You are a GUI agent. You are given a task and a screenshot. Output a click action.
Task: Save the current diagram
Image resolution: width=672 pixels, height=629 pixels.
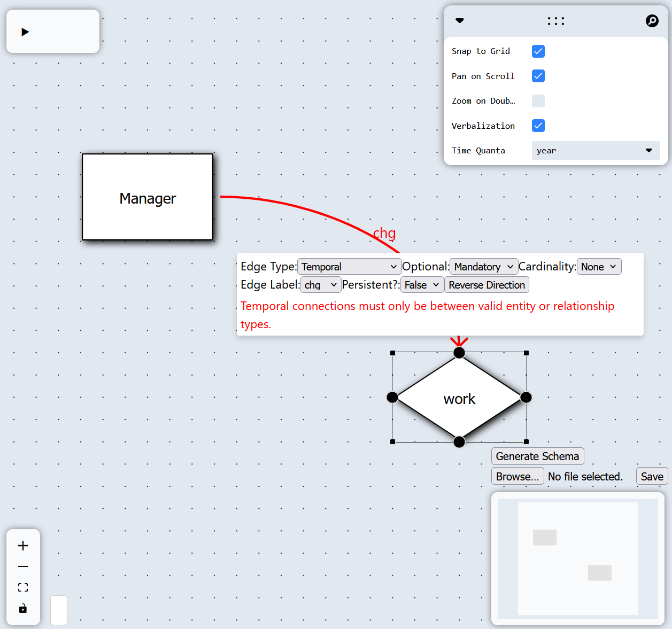click(652, 476)
